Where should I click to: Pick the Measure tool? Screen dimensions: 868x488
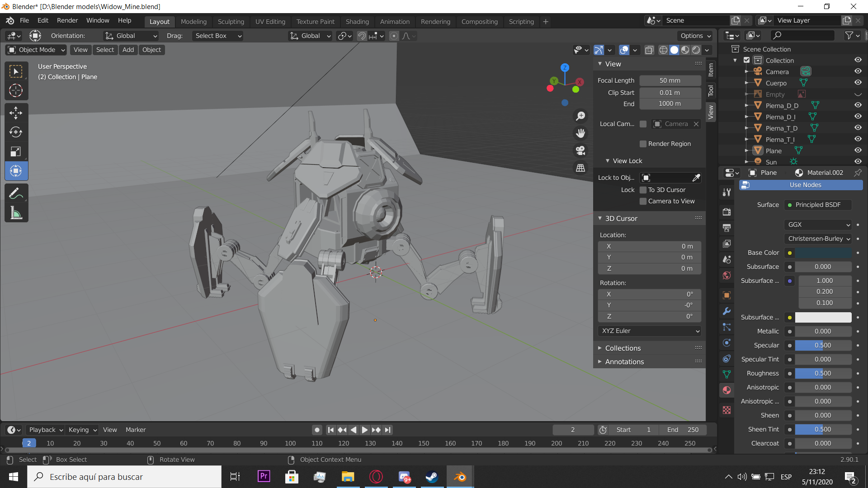(16, 213)
